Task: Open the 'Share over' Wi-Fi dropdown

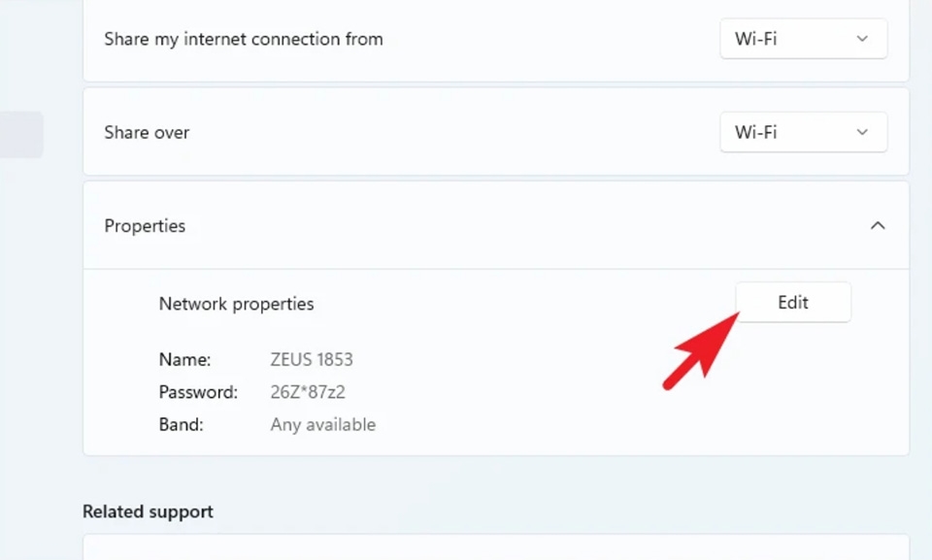Action: click(x=803, y=132)
